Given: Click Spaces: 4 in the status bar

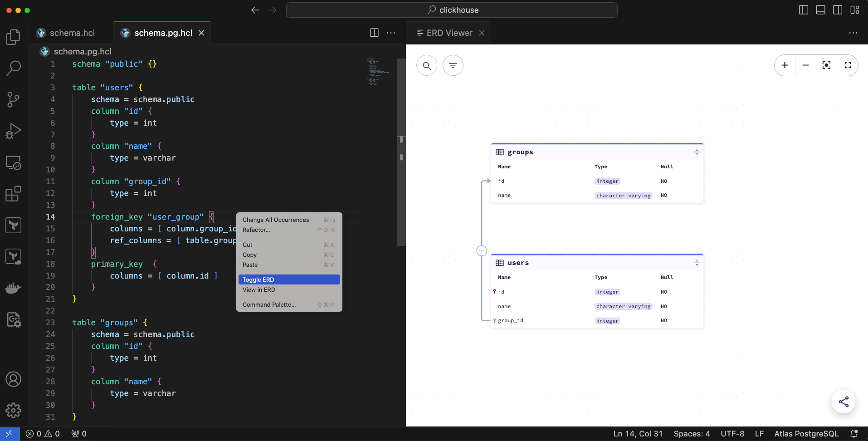Looking at the screenshot, I should coord(691,434).
